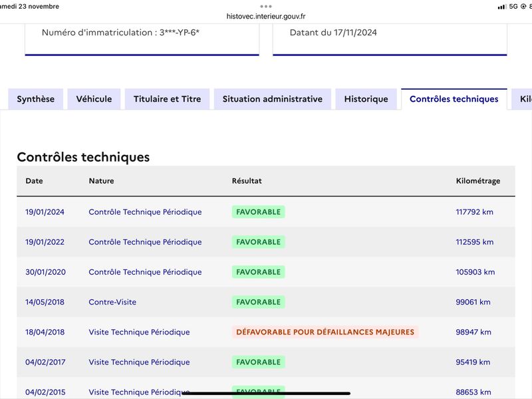Click the FAVORABLE badge for 19/01/2022

coord(259,242)
